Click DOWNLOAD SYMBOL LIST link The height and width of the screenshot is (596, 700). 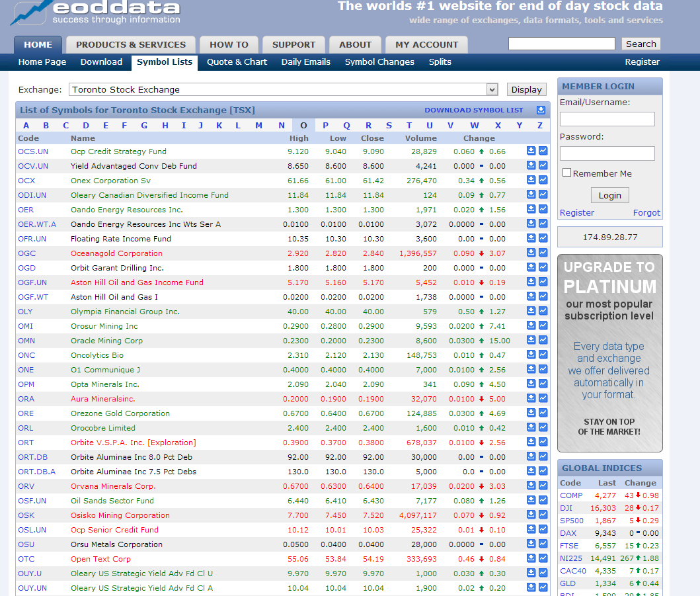click(x=474, y=110)
